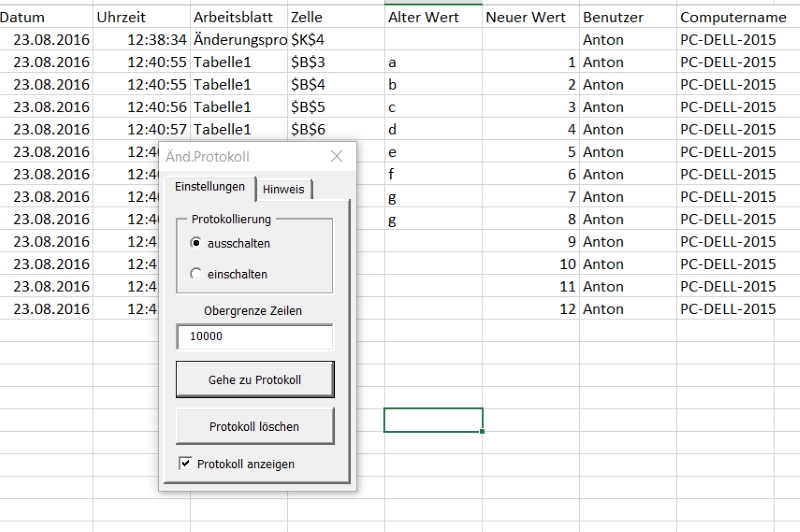The width and height of the screenshot is (800, 532).
Task: Select the Datum column header cell
Action: (45, 17)
